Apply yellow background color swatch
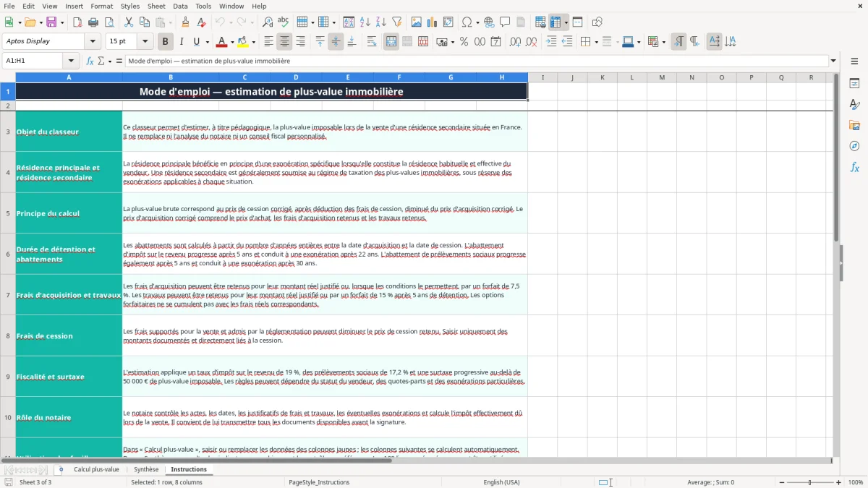 pos(244,42)
